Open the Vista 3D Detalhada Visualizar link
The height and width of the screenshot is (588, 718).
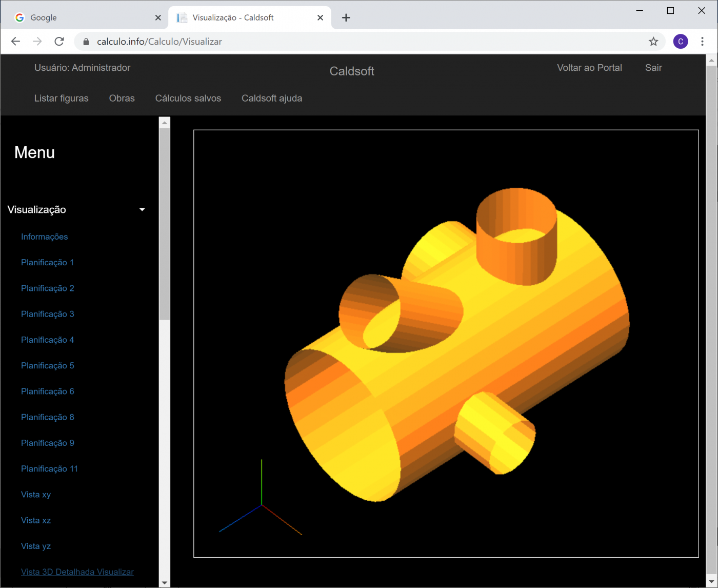(77, 572)
